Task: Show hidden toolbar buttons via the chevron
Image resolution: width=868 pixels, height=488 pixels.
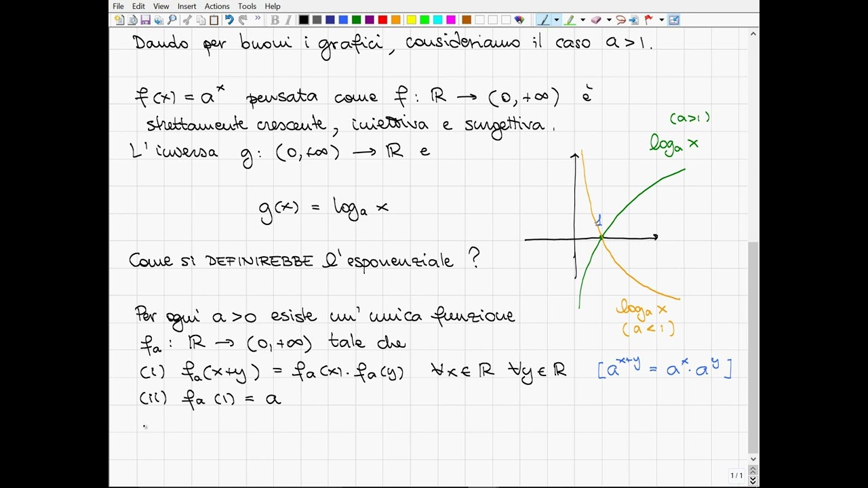Action: (x=258, y=18)
